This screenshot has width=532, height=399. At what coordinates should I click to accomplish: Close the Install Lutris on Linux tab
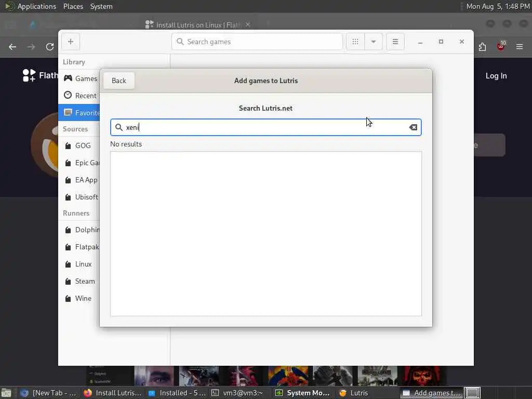point(248,24)
